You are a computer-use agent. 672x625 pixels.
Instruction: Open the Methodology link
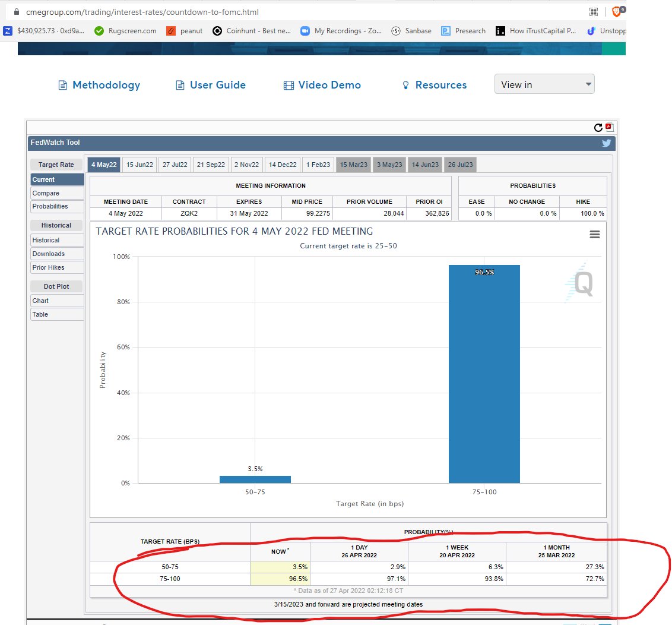coord(99,85)
